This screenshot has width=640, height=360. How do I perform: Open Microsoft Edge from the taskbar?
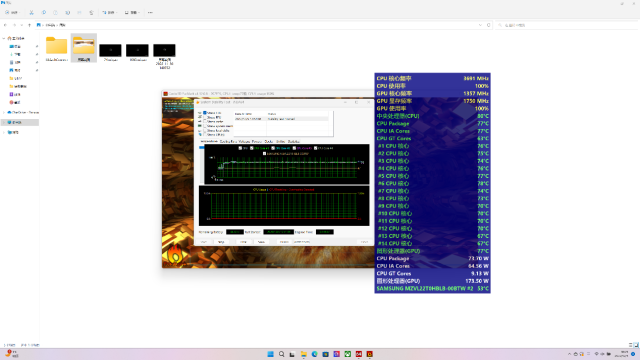tap(314, 354)
